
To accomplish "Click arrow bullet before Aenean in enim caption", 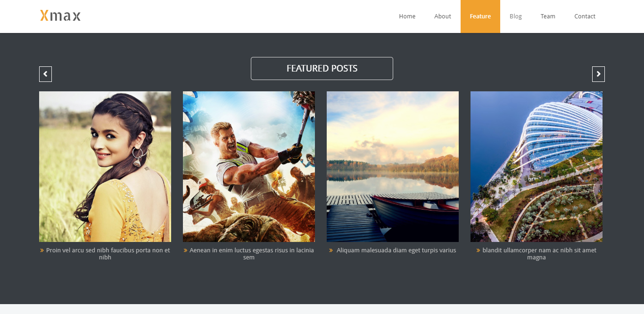I will [x=185, y=250].
